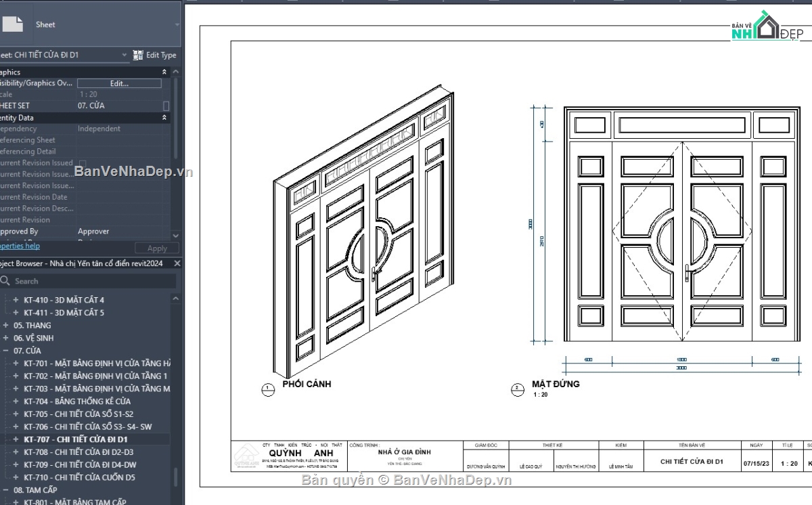Select sheet KT-704 - BẢNG THỐNG KÊ CỬA
The width and height of the screenshot is (812, 505).
coord(77,401)
